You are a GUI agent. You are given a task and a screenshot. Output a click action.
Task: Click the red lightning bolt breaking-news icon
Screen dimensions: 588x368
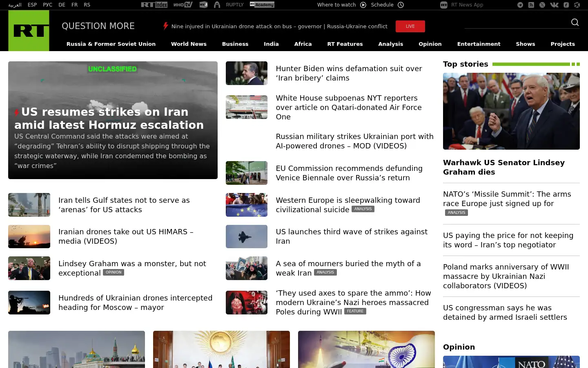tap(165, 26)
